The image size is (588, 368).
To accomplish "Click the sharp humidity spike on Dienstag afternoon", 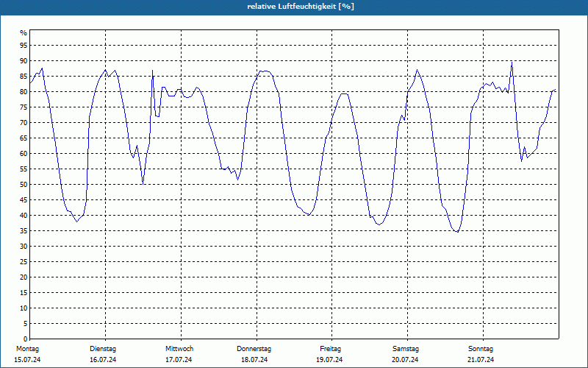I will tap(152, 71).
